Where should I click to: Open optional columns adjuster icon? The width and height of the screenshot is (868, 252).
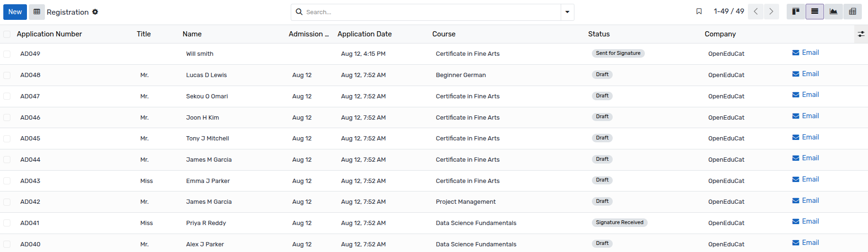point(861,34)
